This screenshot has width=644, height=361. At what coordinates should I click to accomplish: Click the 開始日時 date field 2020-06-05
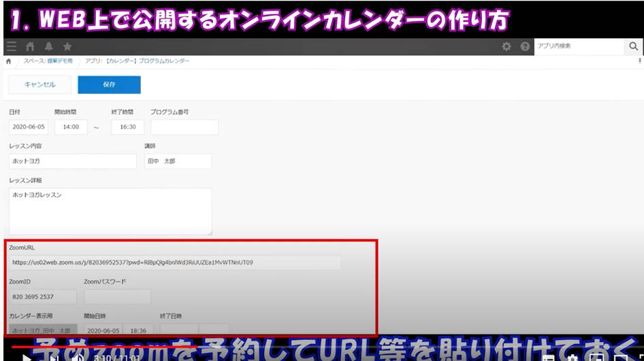103,330
